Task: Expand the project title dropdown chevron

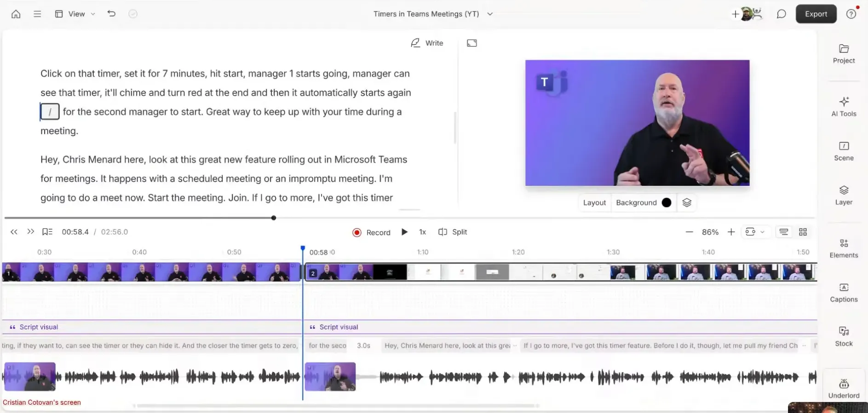Action: point(490,14)
